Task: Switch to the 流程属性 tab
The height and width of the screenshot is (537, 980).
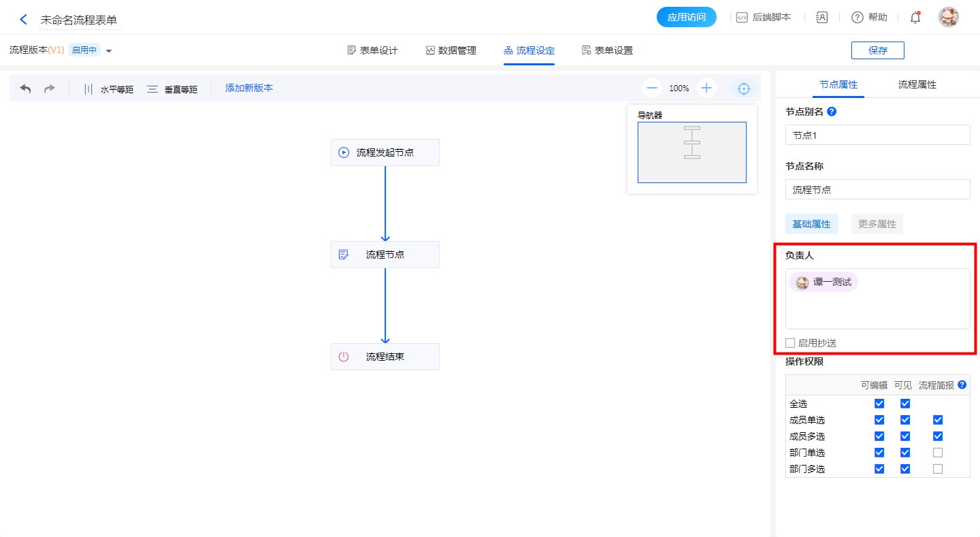Action: [917, 84]
